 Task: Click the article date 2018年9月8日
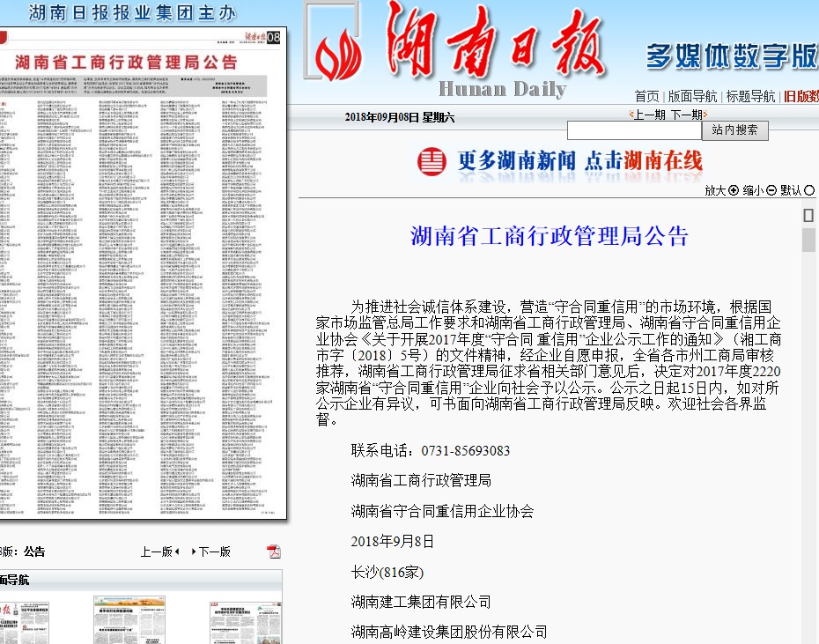tap(392, 542)
